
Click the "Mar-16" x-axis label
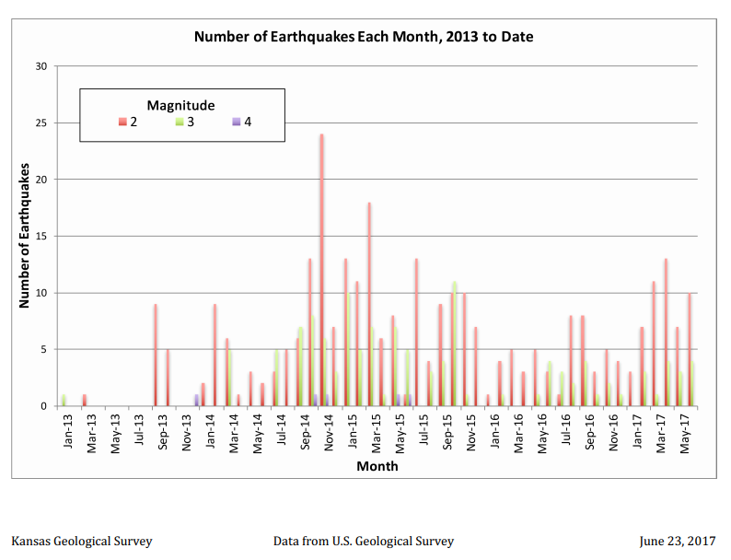(x=520, y=433)
